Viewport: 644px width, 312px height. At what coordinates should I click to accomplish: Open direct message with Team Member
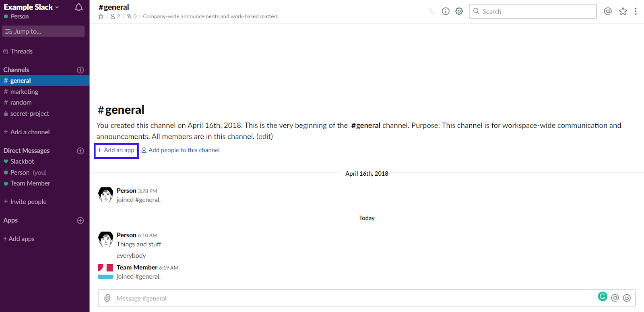(x=30, y=183)
